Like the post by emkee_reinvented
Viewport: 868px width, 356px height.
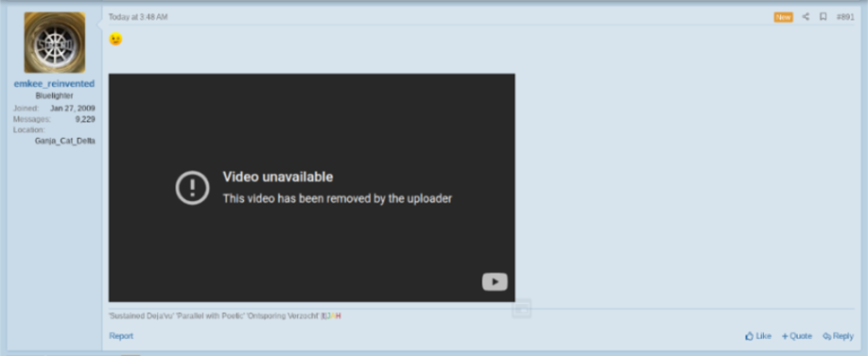click(x=757, y=336)
